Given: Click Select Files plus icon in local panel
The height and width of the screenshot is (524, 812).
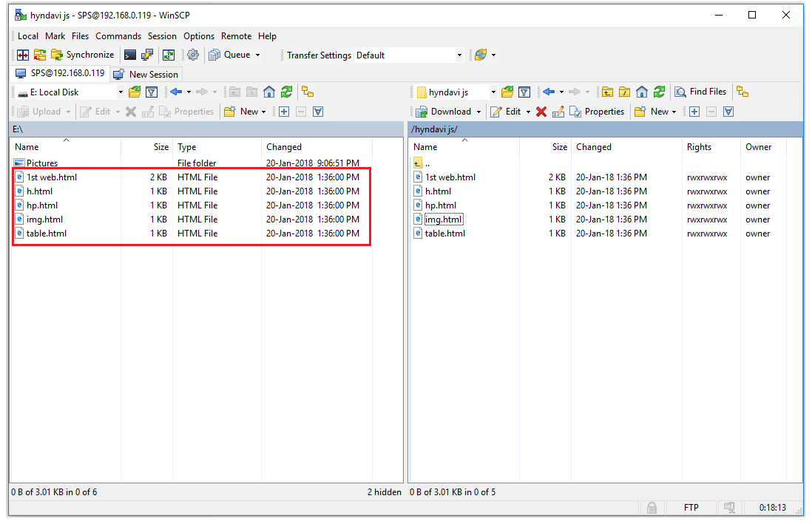Looking at the screenshot, I should tap(284, 112).
